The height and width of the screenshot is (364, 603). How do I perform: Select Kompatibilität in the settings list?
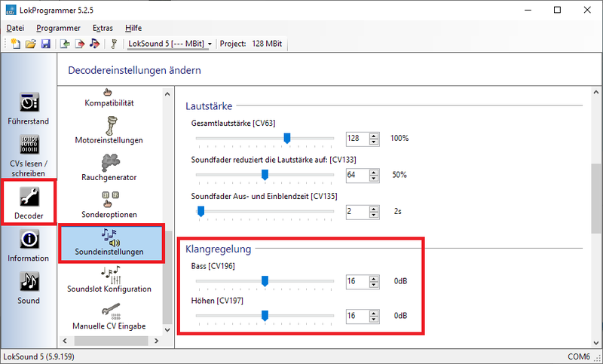[x=109, y=98]
